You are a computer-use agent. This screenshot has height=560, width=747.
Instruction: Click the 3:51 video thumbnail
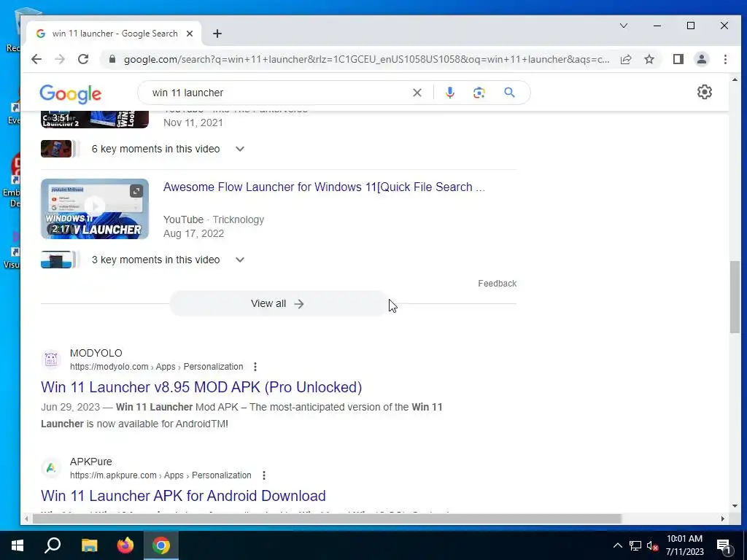point(95,119)
